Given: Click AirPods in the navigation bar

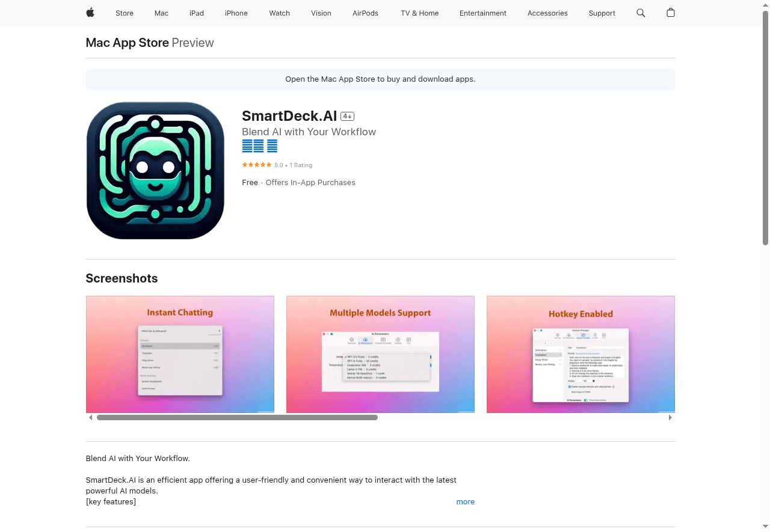Looking at the screenshot, I should [x=365, y=13].
